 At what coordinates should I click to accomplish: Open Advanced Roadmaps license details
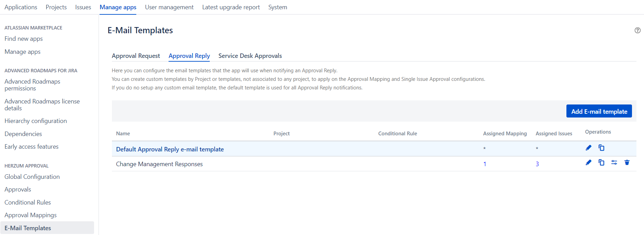click(x=42, y=105)
